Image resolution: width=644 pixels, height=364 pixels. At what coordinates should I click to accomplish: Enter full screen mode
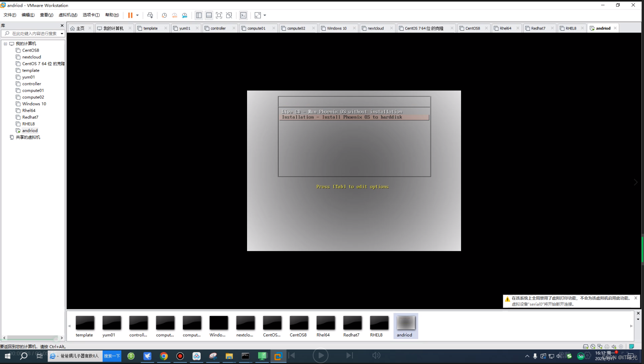click(x=219, y=15)
